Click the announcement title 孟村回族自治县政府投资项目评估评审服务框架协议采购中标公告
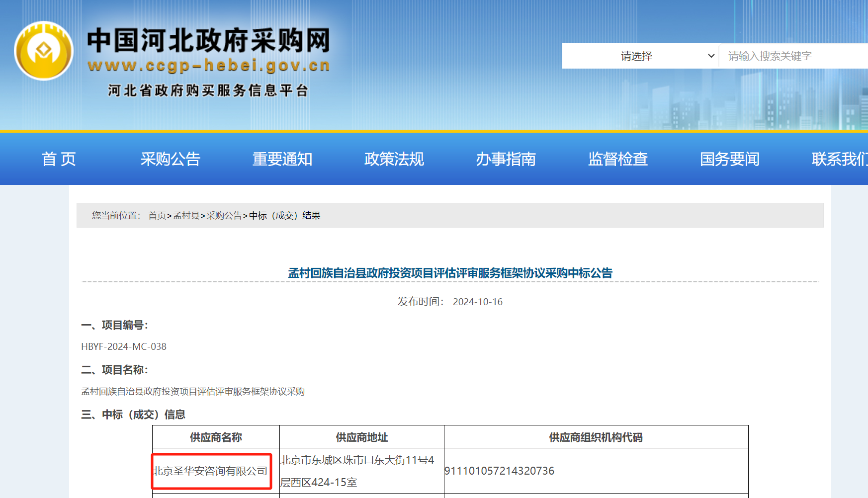This screenshot has width=868, height=498. pyautogui.click(x=450, y=273)
